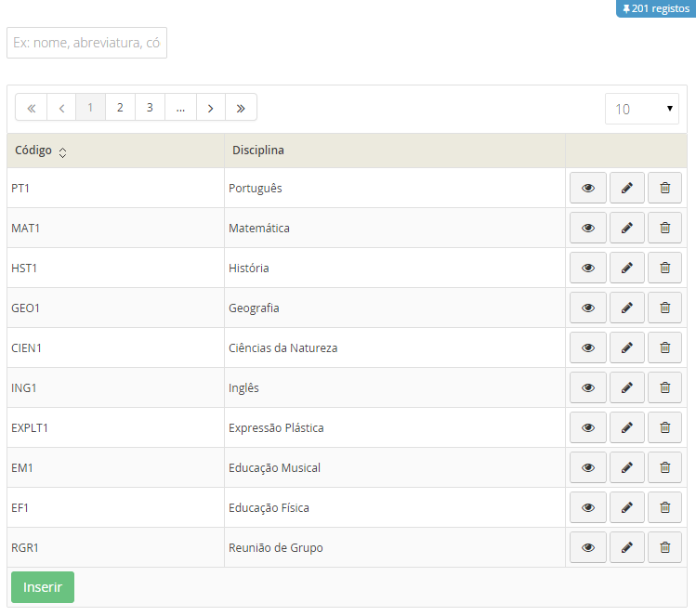Edit the Matemática discipline with pencil icon
696x616 pixels.
pyautogui.click(x=626, y=228)
